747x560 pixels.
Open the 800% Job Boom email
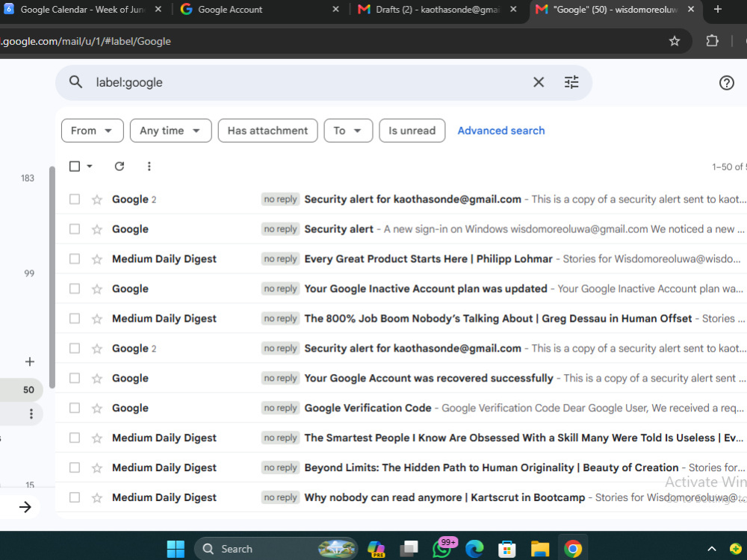pos(401,318)
